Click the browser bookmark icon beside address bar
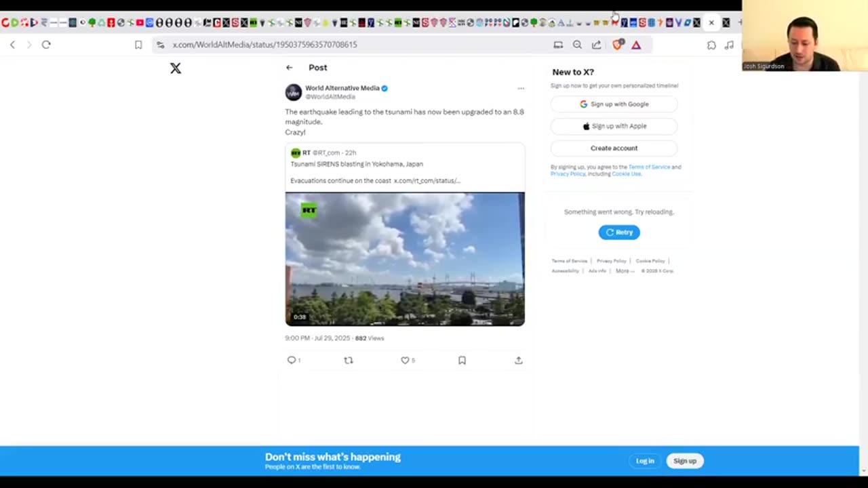 138,45
